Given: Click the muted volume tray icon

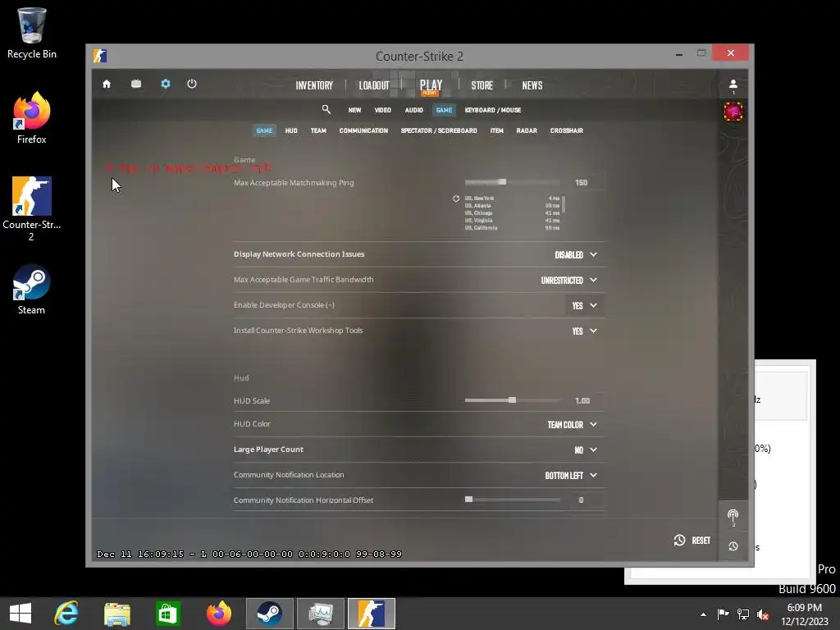Looking at the screenshot, I should [763, 614].
